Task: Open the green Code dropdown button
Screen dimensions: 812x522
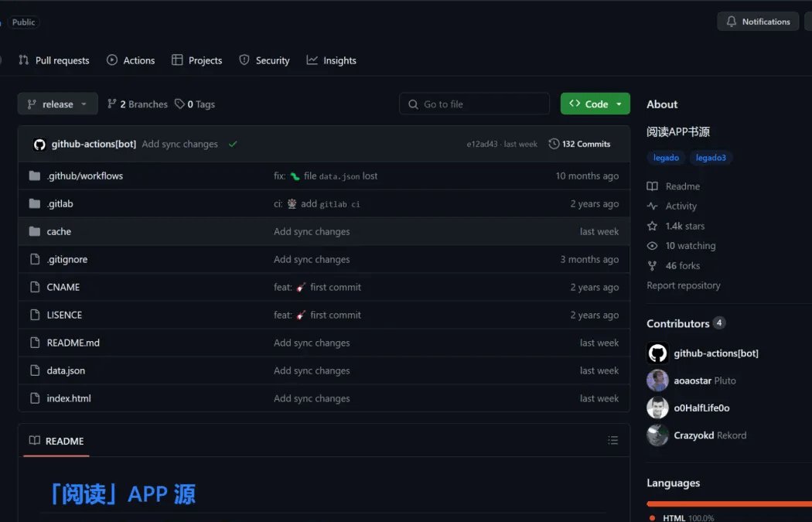Action: 595,104
